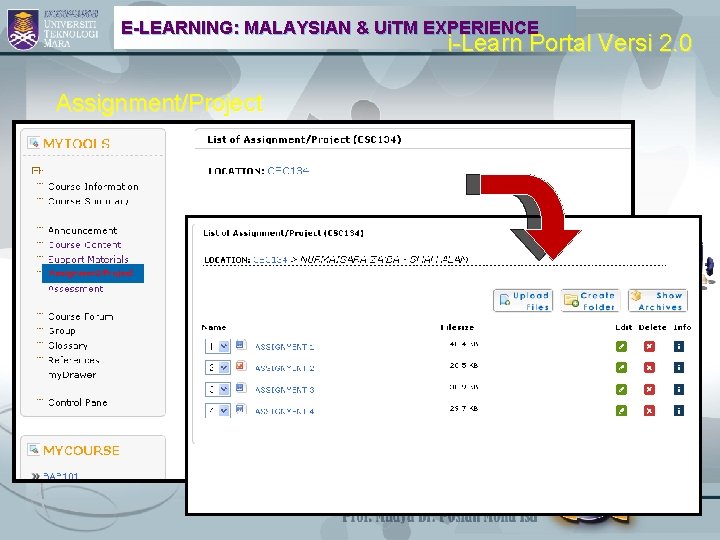Screen dimensions: 720x540
Task: Click the edit icon for ASSIGNMENT 4
Action: click(621, 411)
